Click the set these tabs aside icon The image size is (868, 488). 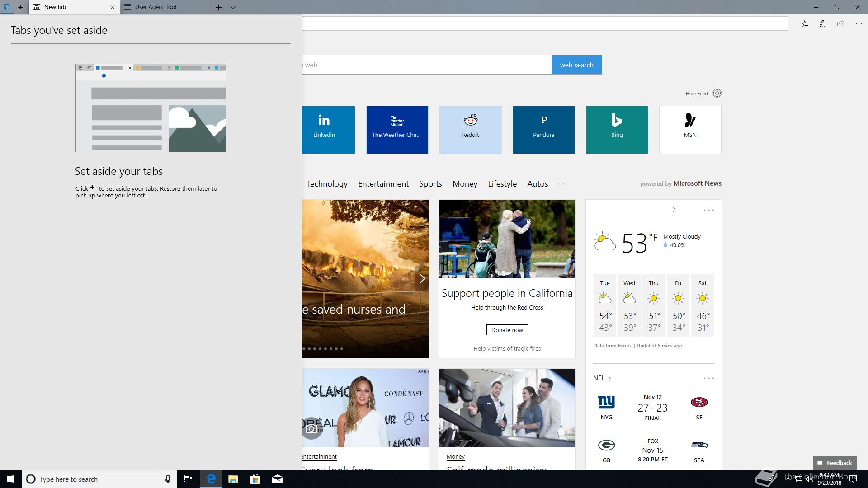click(22, 7)
